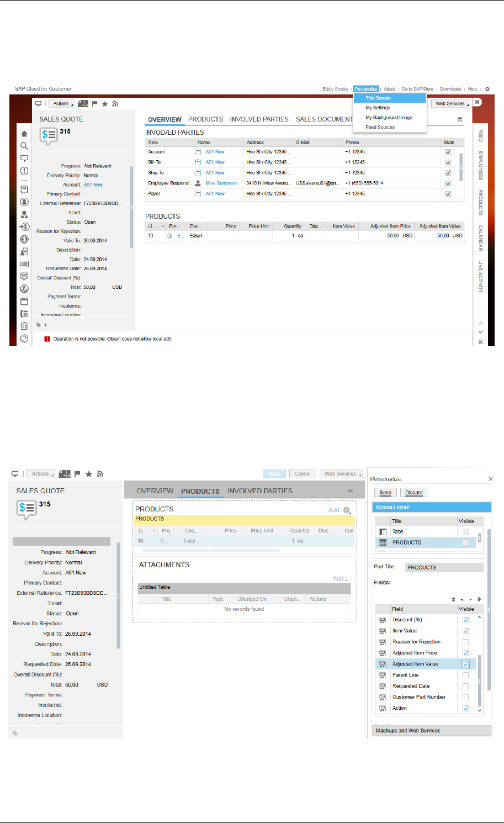Image resolution: width=504 pixels, height=823 pixels.
Task: Click the up chevron on right side panel
Action: tap(481, 324)
